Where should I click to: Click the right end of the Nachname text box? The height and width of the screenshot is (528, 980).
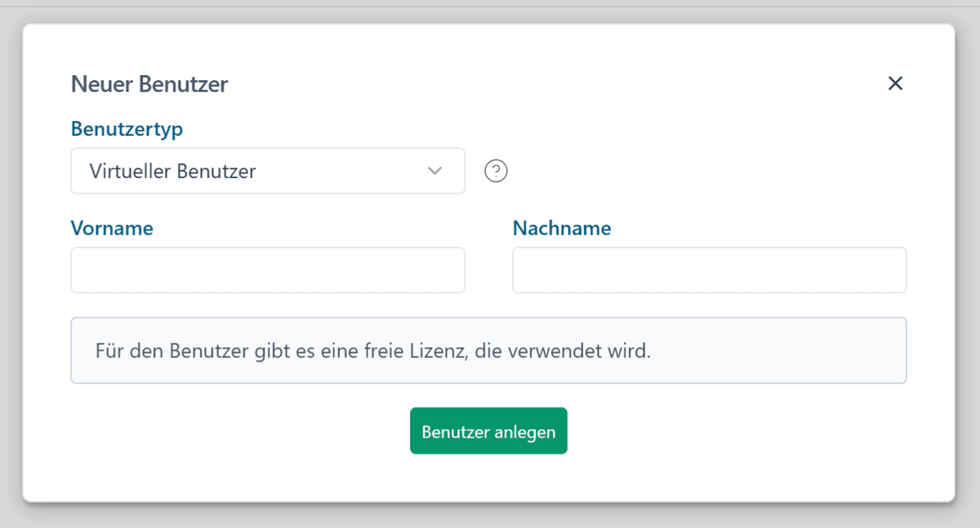coord(886,271)
